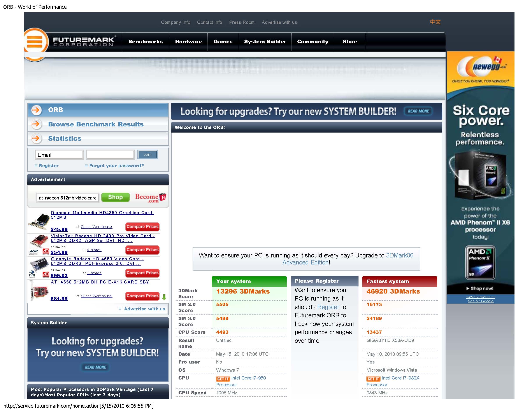Open ATI 4550 512MB DH PCIE-X16 link
This screenshot has height=411, width=532.
100,282
